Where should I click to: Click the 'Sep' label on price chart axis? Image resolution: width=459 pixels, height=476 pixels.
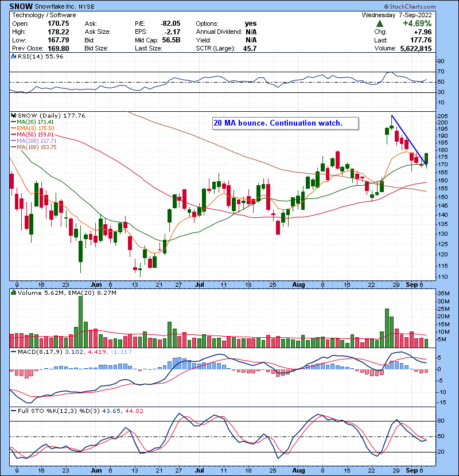coord(412,285)
